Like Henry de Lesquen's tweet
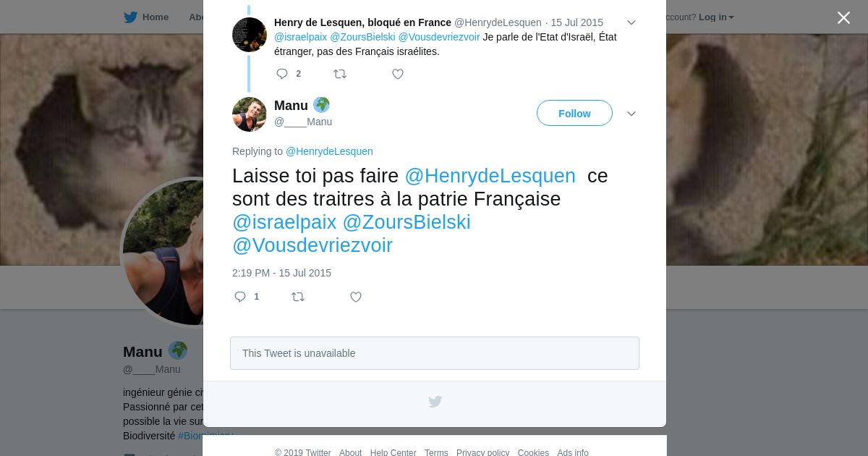 point(398,74)
